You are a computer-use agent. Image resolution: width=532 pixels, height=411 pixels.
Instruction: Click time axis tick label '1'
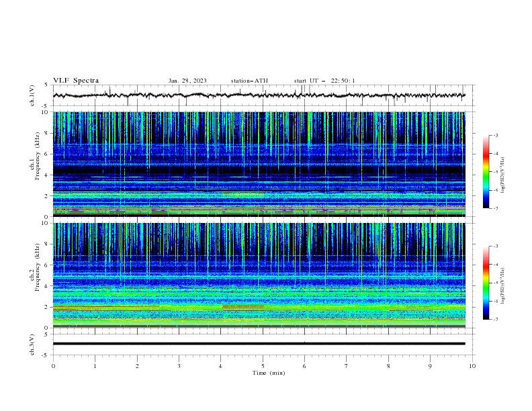tap(95, 366)
